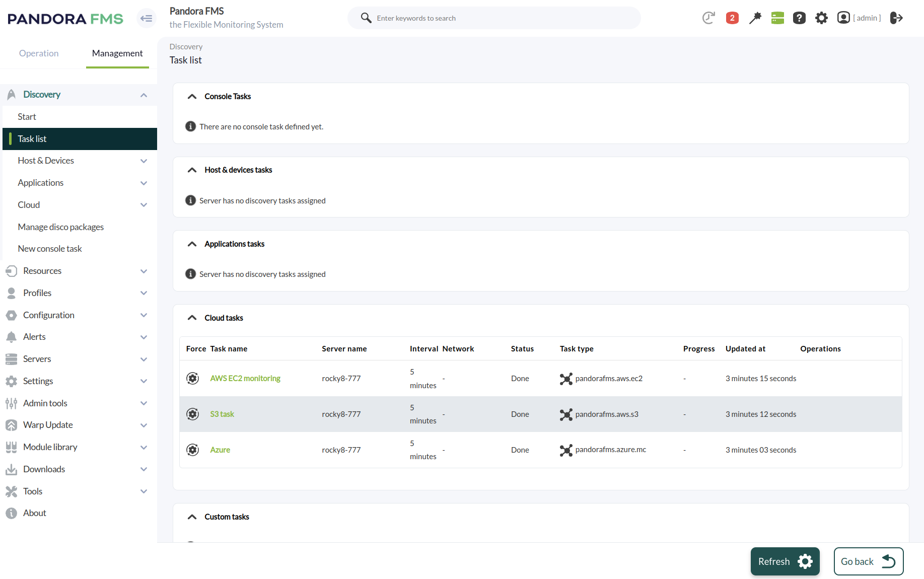Open the help question mark icon
The image size is (924, 579).
coord(799,18)
